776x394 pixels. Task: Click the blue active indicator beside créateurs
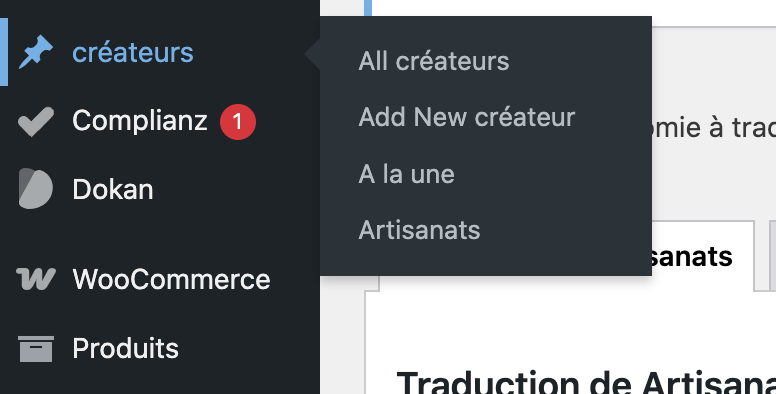[x=4, y=52]
